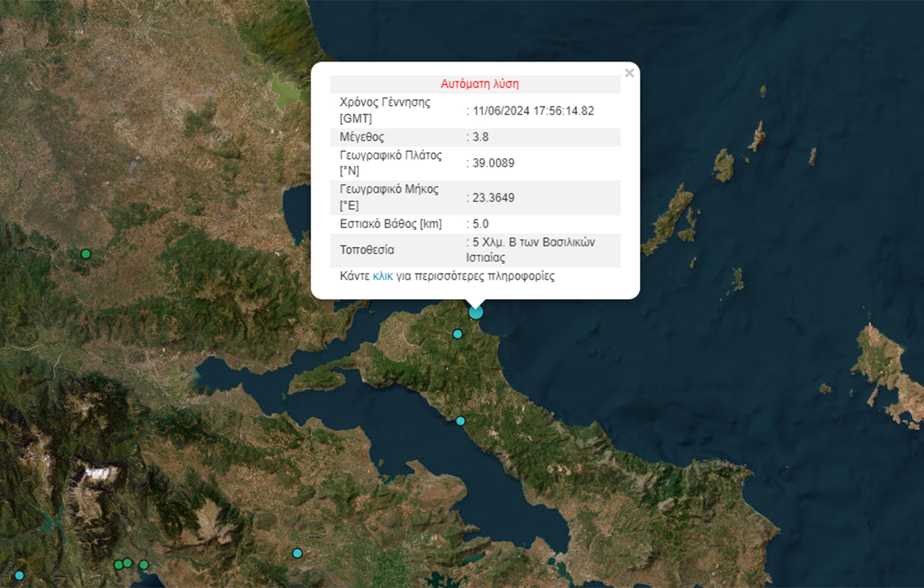Screen dimensions: 924x588
Task: Select the rightmost of three clustered green markers
Action: point(144,565)
